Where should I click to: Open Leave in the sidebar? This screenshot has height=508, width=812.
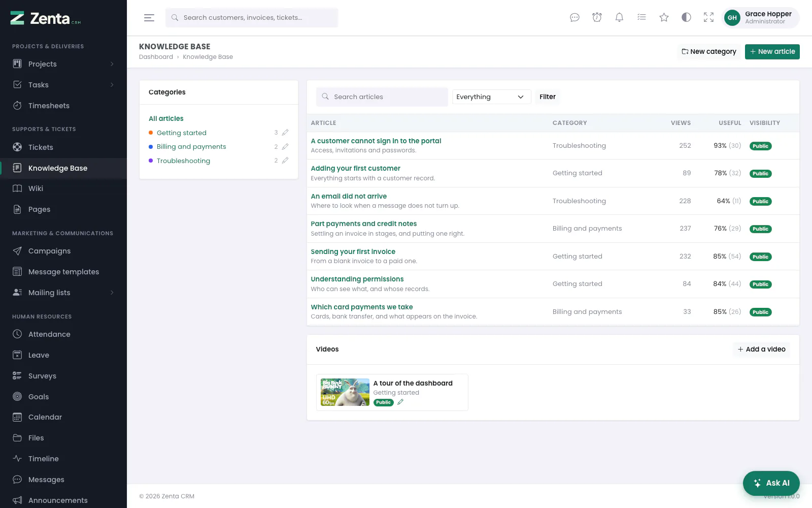pos(63,355)
